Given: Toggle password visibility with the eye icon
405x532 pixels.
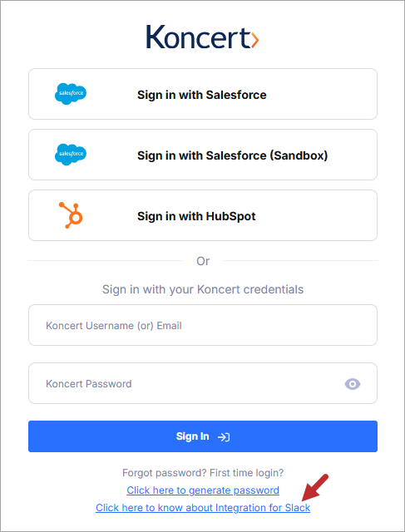Looking at the screenshot, I should (x=353, y=384).
